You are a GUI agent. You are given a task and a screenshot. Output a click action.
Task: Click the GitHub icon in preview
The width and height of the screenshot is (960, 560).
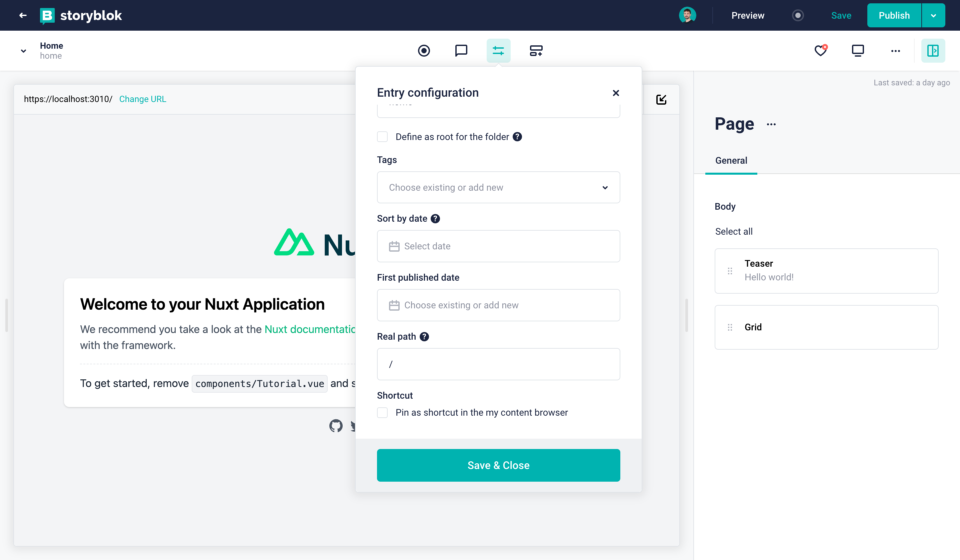336,426
